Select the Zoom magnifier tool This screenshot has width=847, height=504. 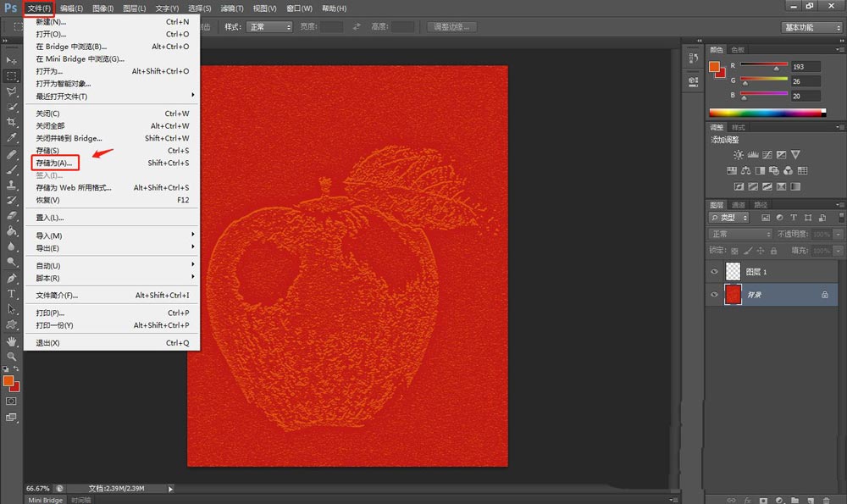[12, 356]
